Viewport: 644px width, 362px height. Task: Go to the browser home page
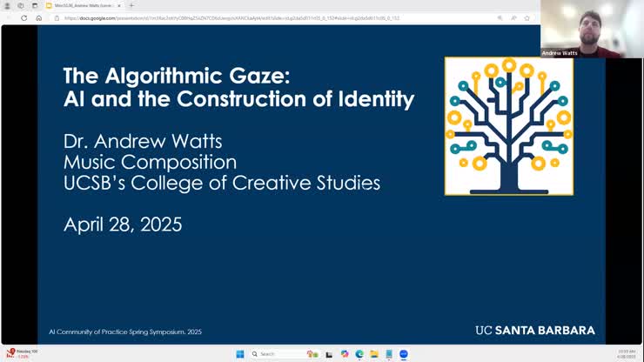[x=38, y=18]
